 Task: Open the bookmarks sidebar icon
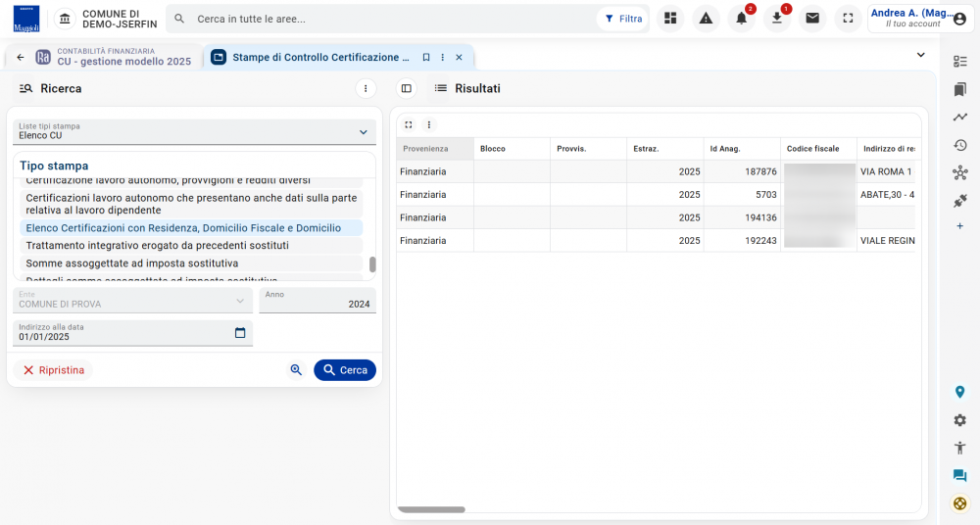[960, 89]
